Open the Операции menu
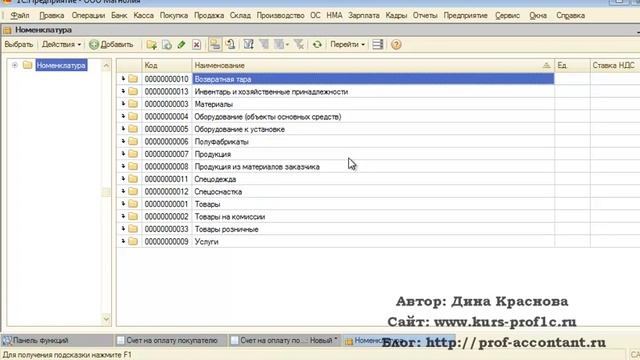Image resolution: width=640 pixels, height=360 pixels. click(x=88, y=16)
